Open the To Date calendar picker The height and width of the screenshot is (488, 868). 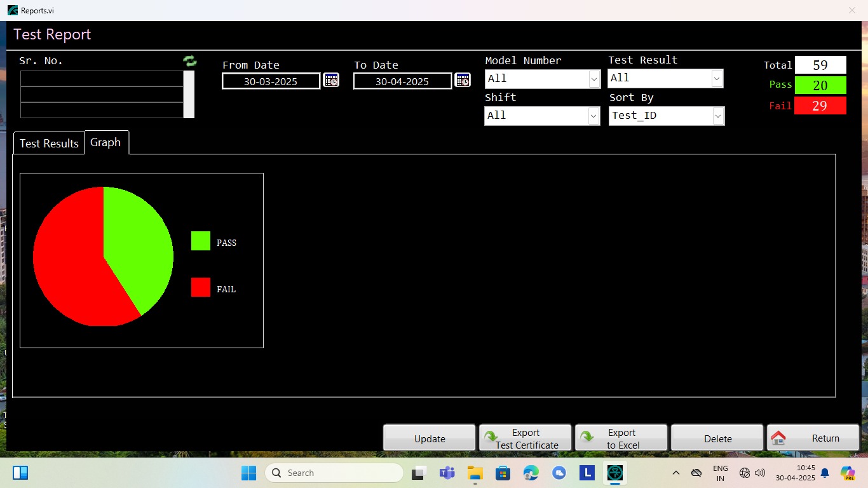click(x=463, y=80)
